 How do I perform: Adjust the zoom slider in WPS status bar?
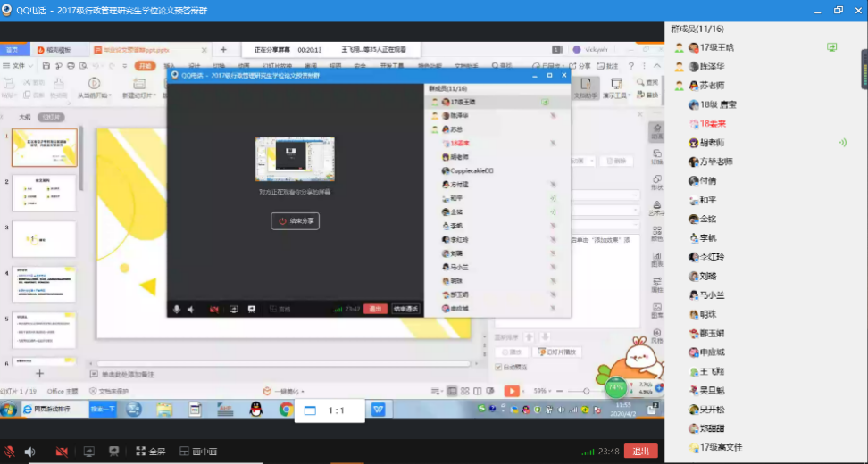(x=586, y=391)
